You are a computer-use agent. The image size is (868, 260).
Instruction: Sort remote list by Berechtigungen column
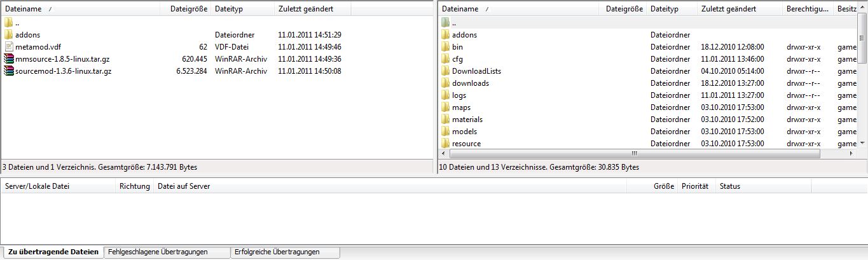coord(807,9)
